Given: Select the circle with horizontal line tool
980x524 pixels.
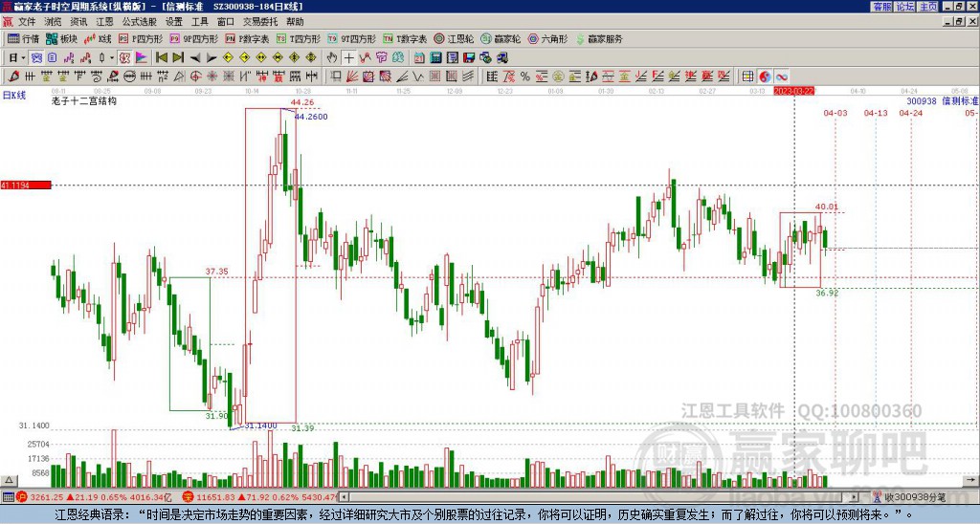Looking at the screenshot, I should pyautogui.click(x=129, y=76).
